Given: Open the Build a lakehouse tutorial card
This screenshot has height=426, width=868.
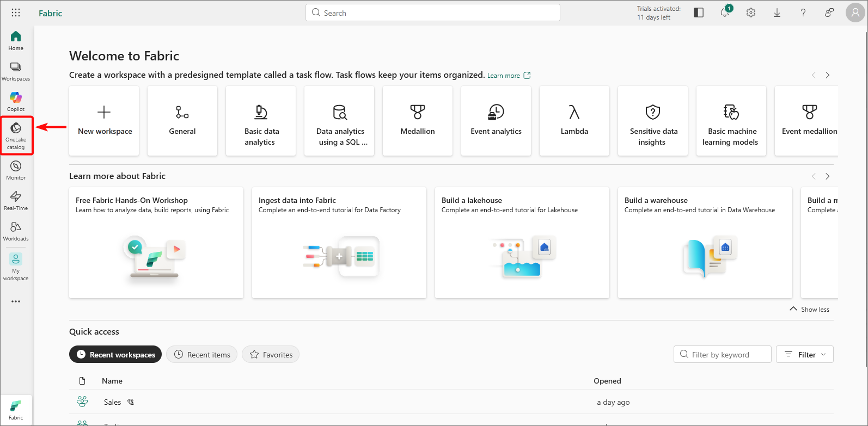Looking at the screenshot, I should (x=522, y=243).
